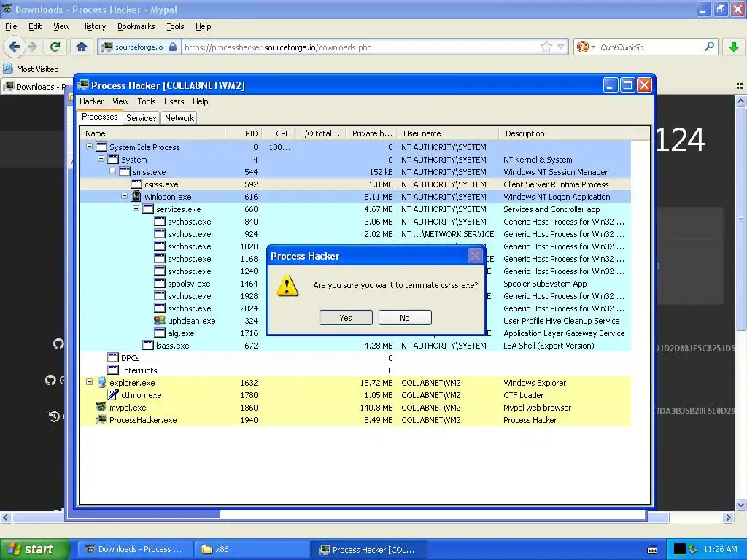Click the spoolsv.exe process icon

tap(160, 284)
